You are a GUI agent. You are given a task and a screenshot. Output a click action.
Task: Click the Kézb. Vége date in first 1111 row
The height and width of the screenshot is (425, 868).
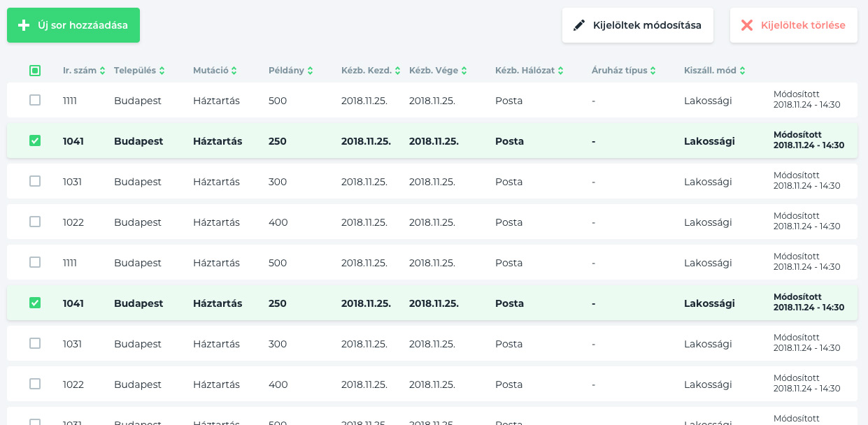point(432,101)
